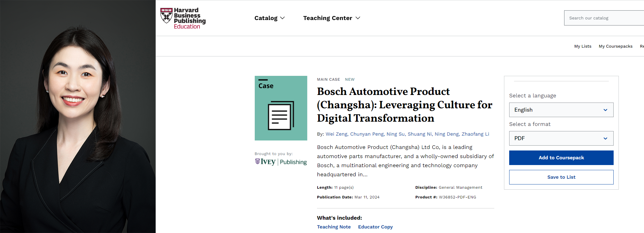The height and width of the screenshot is (233, 644).
Task: Open author Chunyan Peng's link
Action: pos(367,134)
